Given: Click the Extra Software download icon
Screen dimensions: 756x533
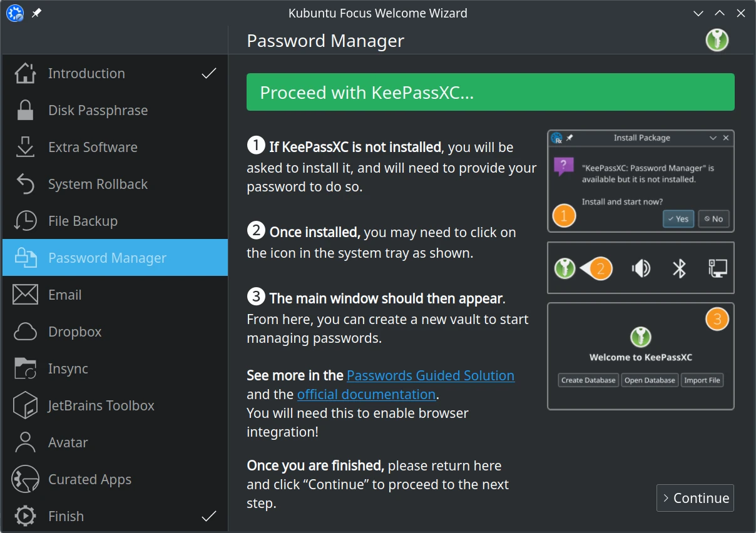Looking at the screenshot, I should tap(25, 148).
